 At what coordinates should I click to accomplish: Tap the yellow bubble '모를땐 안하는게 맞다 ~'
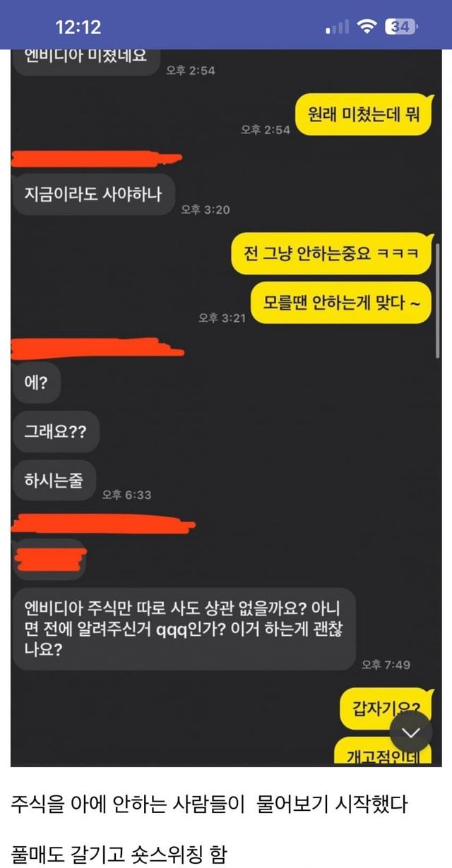[x=341, y=303]
